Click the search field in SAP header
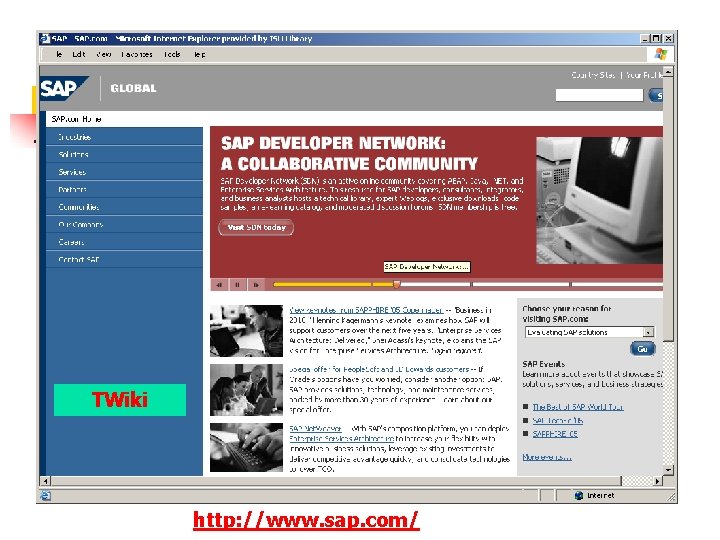This screenshot has width=720, height=540. [599, 95]
